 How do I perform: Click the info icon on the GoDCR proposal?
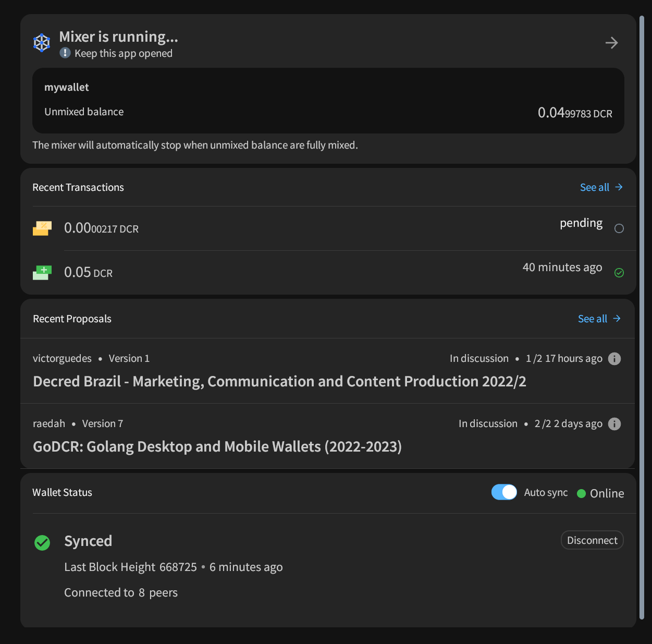[x=614, y=424]
